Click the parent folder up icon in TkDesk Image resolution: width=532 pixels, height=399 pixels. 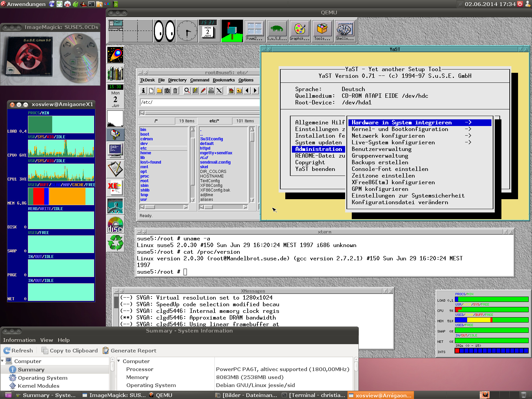[239, 90]
